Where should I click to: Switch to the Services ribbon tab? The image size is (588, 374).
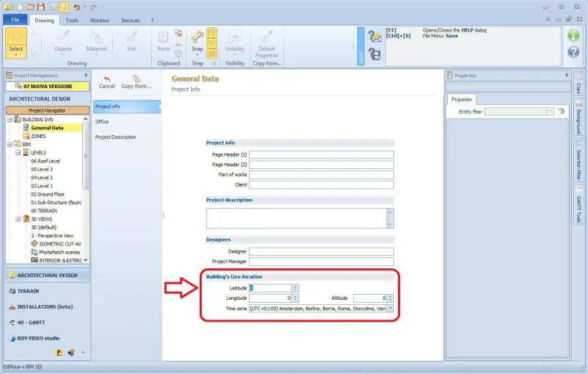[x=130, y=21]
